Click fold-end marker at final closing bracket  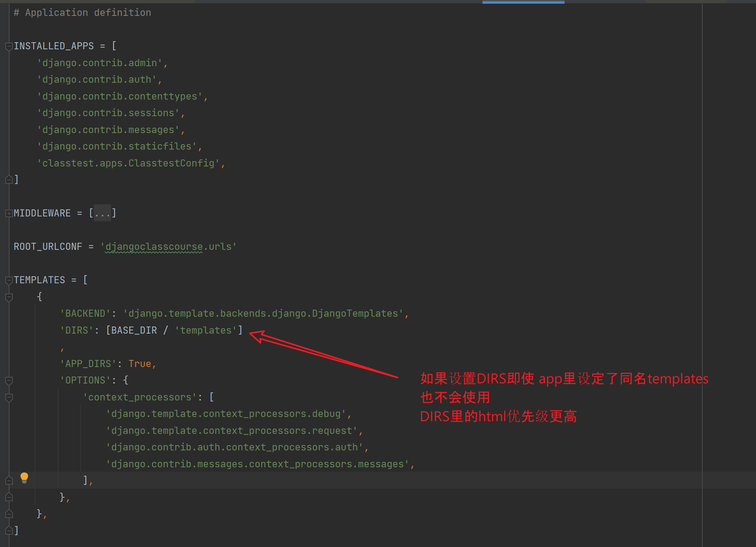pos(9,530)
